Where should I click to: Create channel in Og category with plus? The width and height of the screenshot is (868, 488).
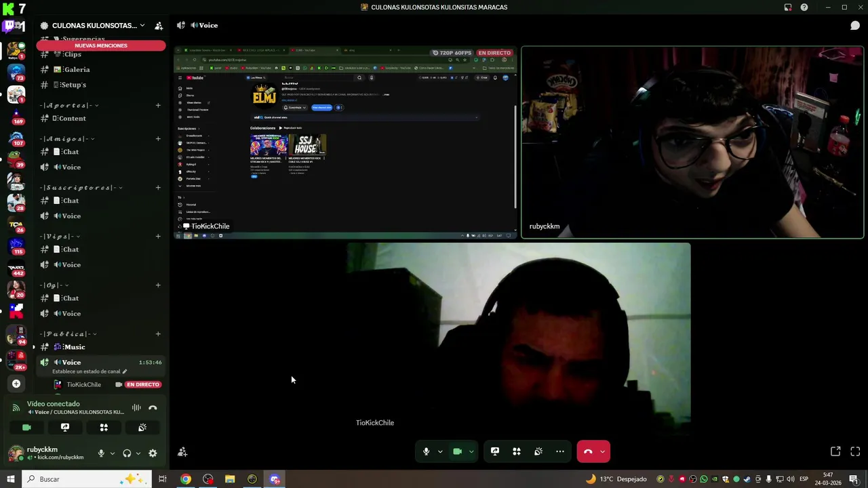pyautogui.click(x=158, y=285)
